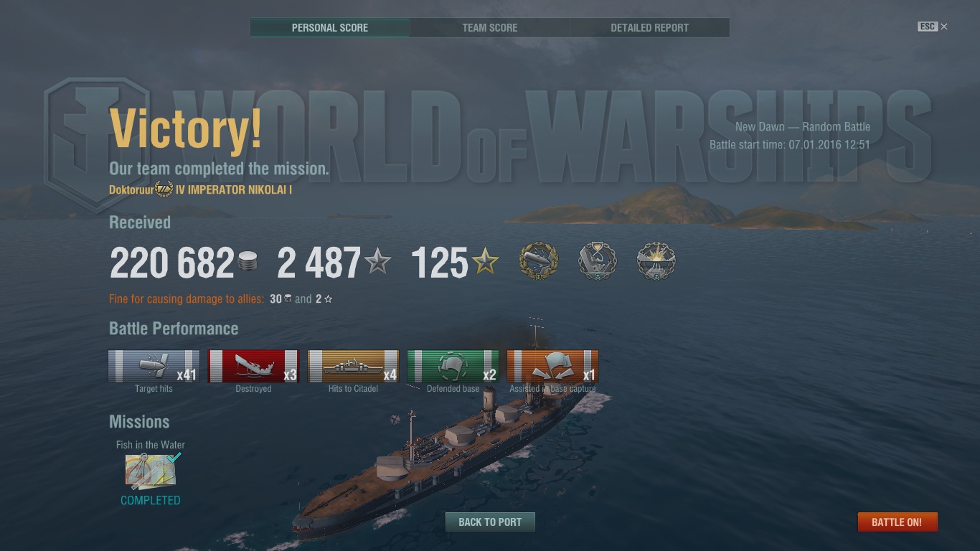
Task: Click the second silver achievement medal
Action: [x=598, y=262]
